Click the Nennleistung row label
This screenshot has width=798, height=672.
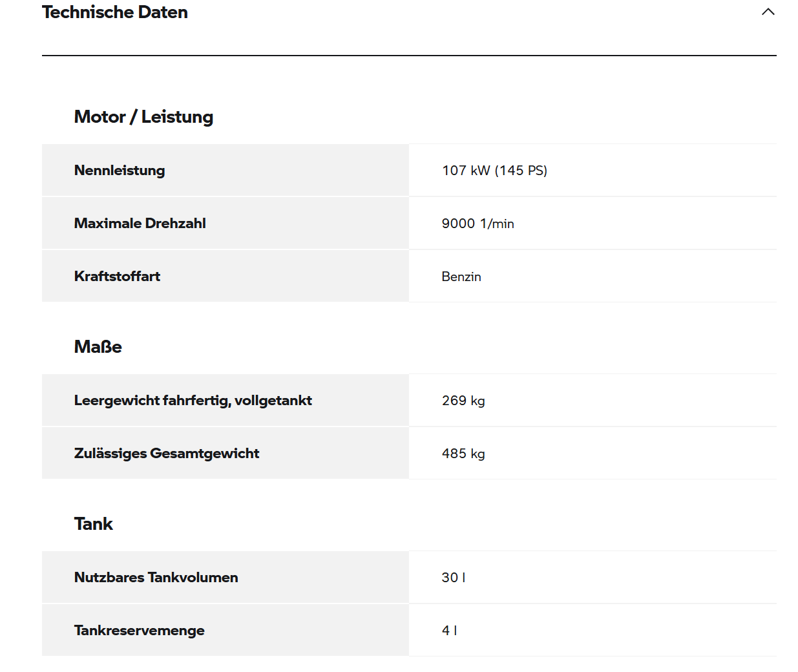click(x=120, y=171)
